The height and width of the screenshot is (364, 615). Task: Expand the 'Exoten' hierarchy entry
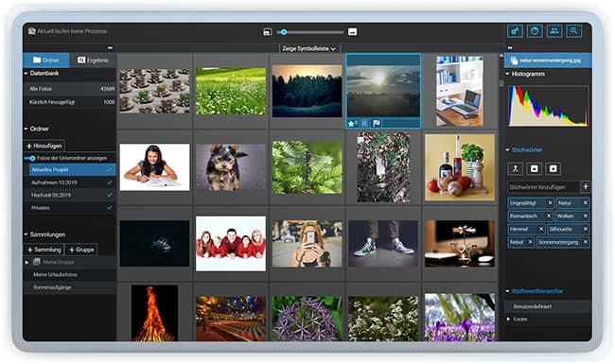click(x=508, y=319)
